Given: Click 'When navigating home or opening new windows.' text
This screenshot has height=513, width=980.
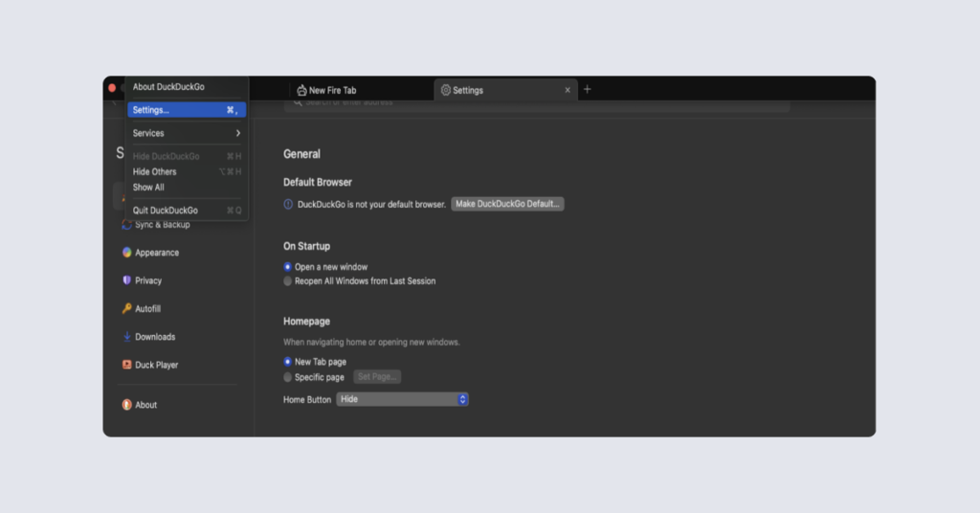Looking at the screenshot, I should click(x=372, y=343).
